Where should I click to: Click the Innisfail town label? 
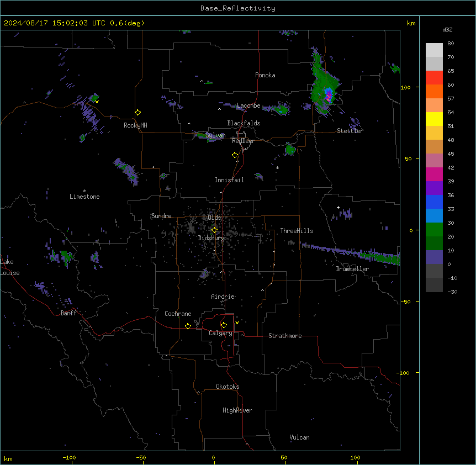pos(229,180)
